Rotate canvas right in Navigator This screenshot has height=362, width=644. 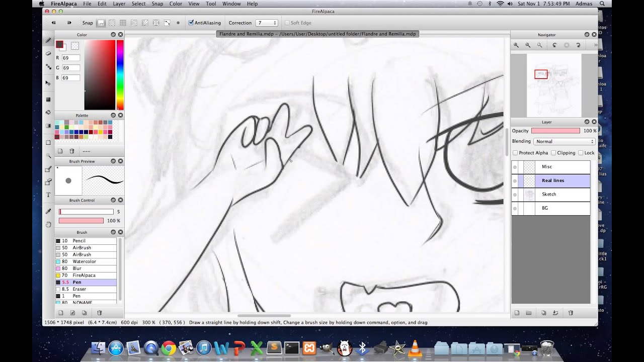click(x=579, y=45)
